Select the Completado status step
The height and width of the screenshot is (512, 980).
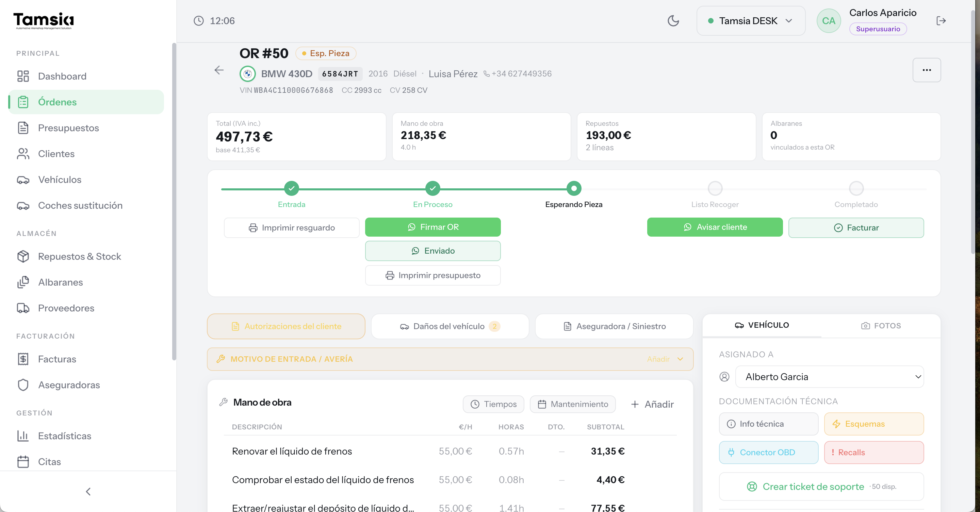tap(856, 188)
